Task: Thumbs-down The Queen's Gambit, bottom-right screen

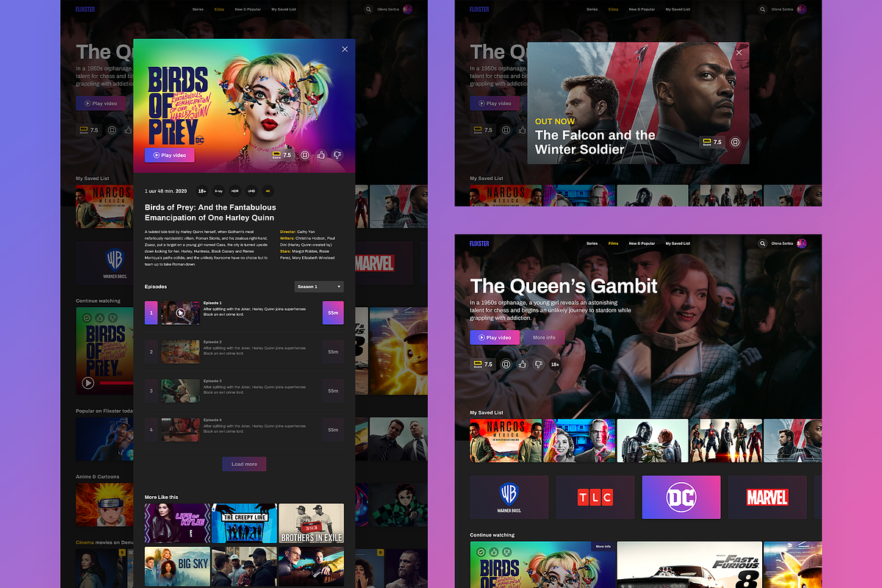Action: tap(539, 364)
